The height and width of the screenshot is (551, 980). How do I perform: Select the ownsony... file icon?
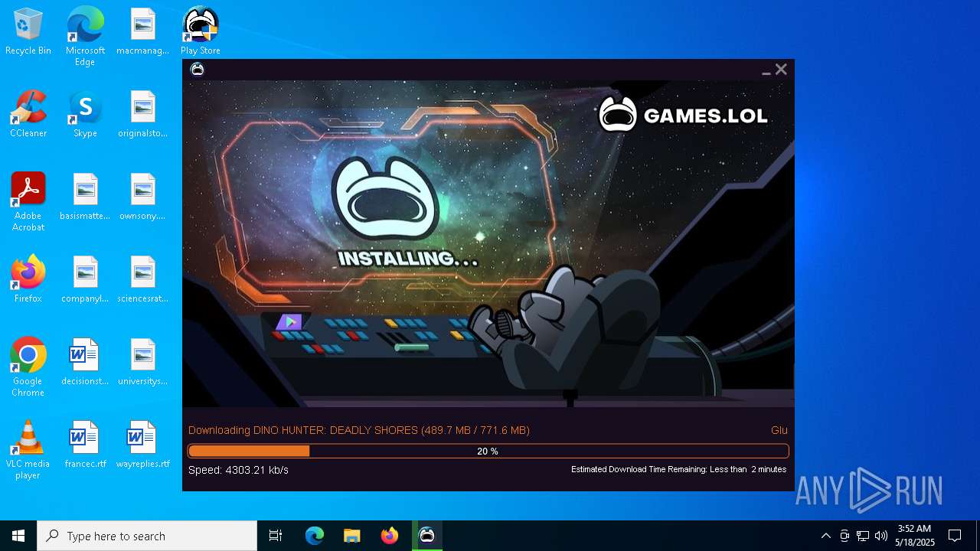[x=142, y=197]
